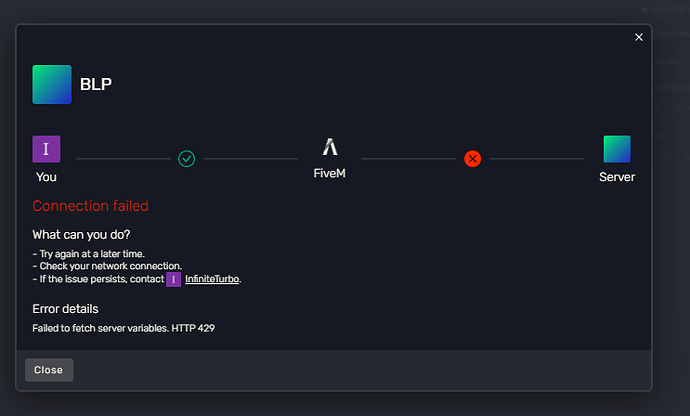The height and width of the screenshot is (416, 690).
Task: Click the Close button at the bottom
Action: coord(49,370)
